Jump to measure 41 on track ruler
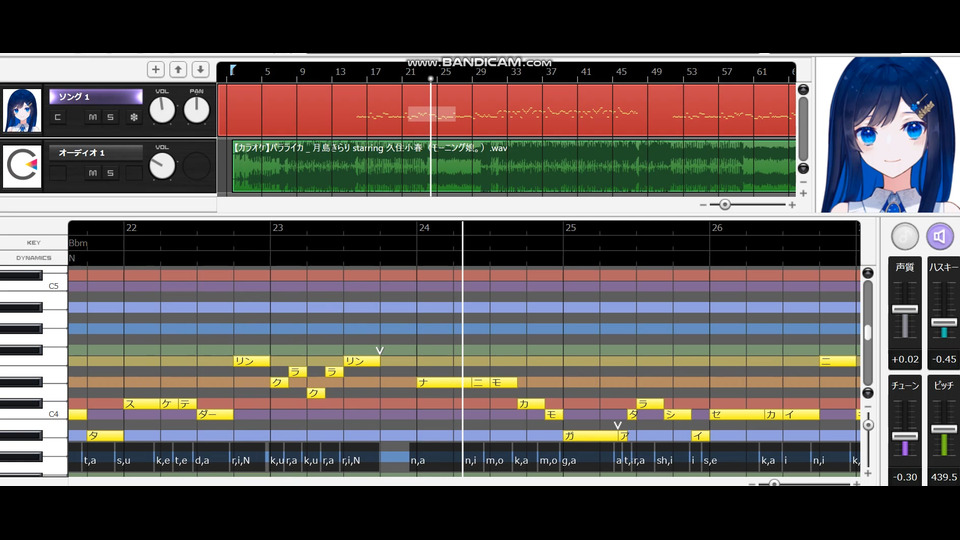 click(586, 72)
